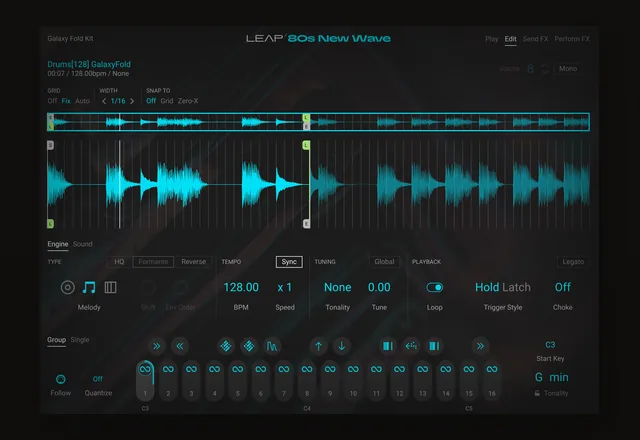
Task: Switch to the Perform FX tab
Action: click(x=572, y=39)
